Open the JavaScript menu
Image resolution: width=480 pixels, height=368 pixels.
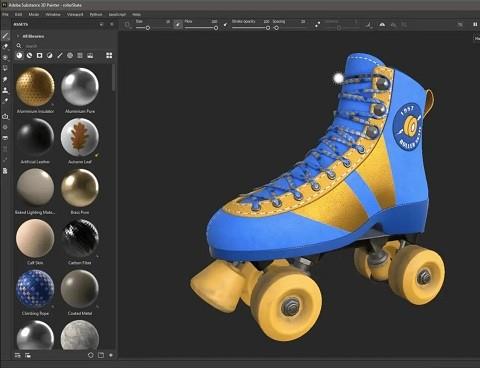tap(117, 14)
